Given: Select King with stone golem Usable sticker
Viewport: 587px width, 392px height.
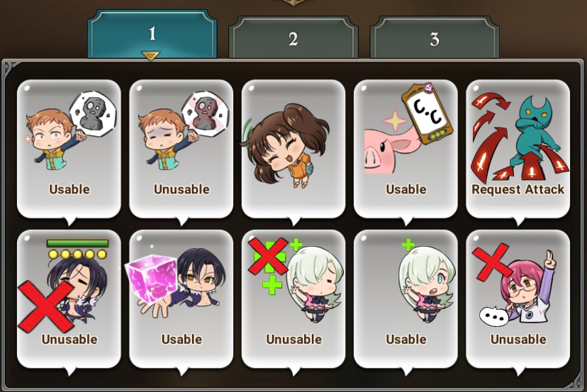Looking at the screenshot, I should [x=69, y=149].
